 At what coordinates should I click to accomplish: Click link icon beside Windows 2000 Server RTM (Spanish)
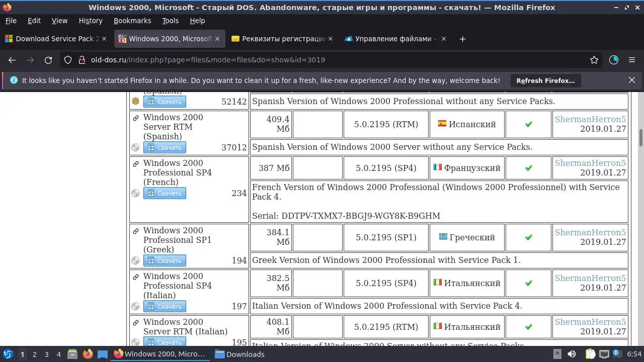click(x=135, y=118)
